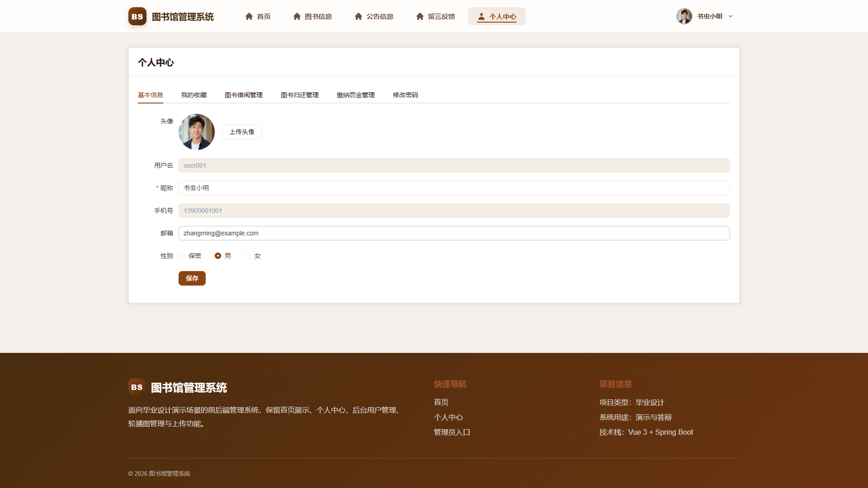Open the 管理员入口 footer link
The image size is (868, 488).
[452, 432]
